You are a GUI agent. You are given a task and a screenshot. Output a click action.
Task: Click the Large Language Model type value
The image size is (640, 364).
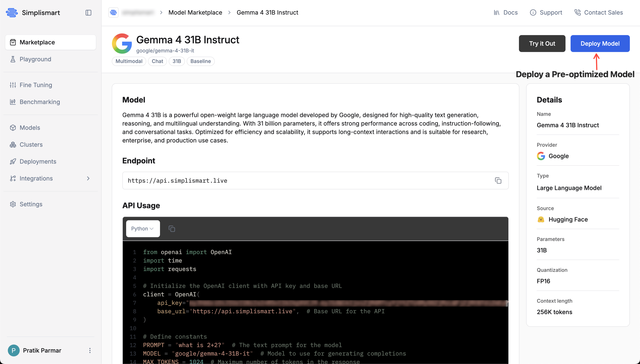569,188
